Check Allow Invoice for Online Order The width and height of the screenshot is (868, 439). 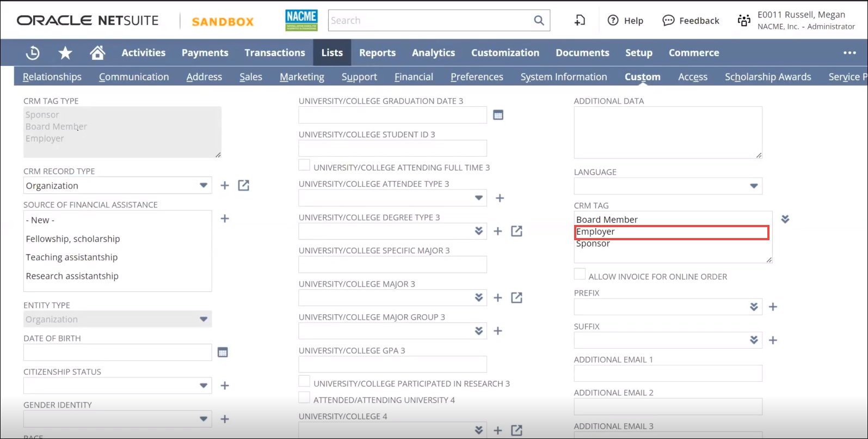coord(580,275)
